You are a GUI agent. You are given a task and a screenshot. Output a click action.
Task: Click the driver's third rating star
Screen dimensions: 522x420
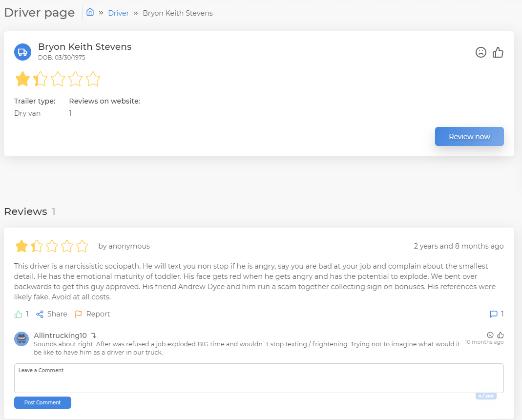click(x=58, y=79)
